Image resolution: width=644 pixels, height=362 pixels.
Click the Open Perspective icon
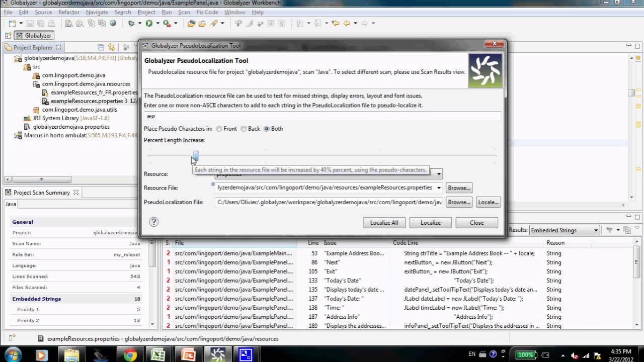tap(8, 36)
